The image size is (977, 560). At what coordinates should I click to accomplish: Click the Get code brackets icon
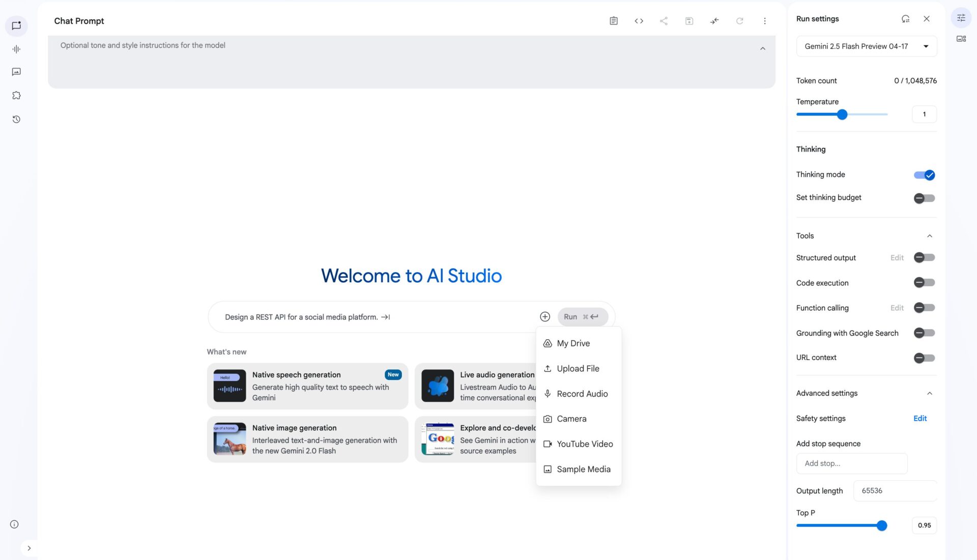[639, 21]
